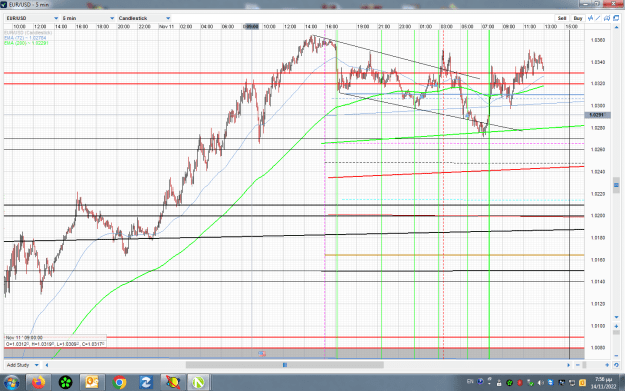Click the horizontal scroll left arrow
The height and width of the screenshot is (391, 625).
tap(47, 365)
